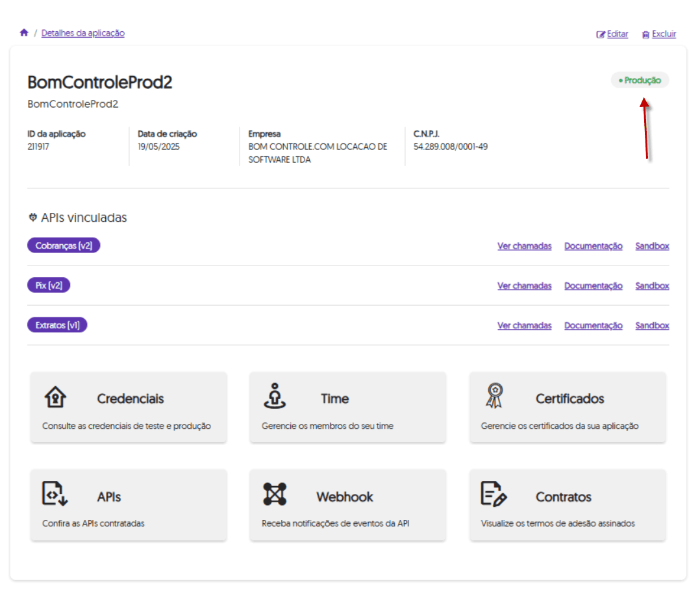Select the Excluir link

[664, 34]
